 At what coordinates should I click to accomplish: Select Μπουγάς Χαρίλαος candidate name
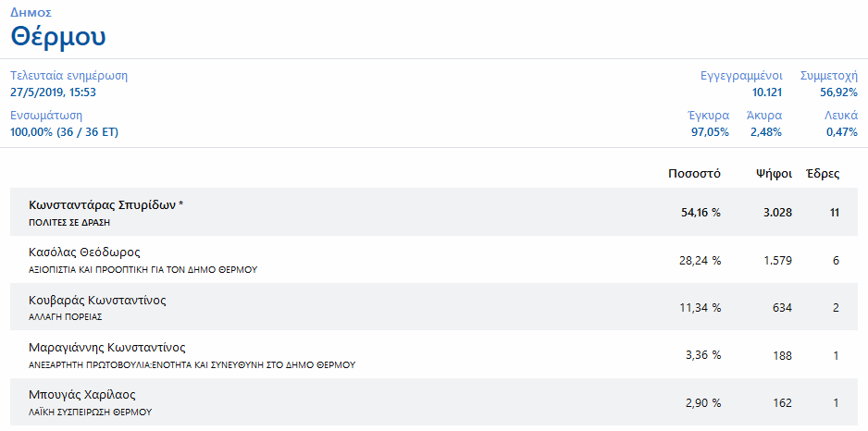[82, 395]
